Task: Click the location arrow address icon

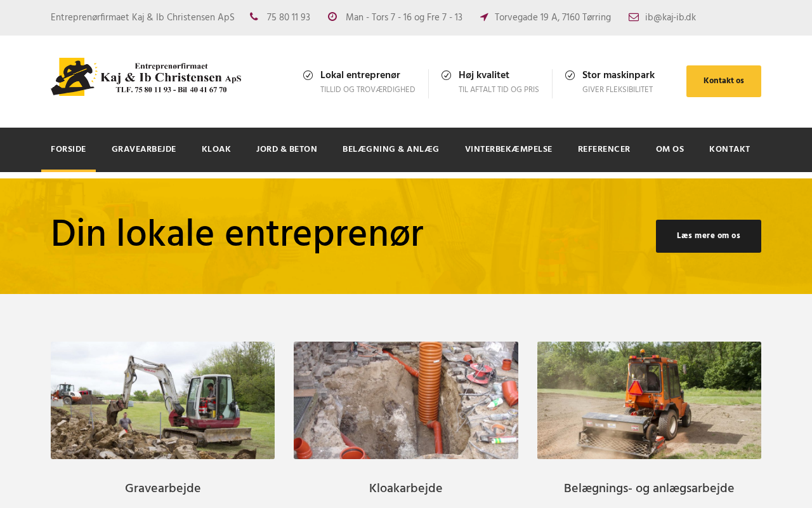Action: click(x=484, y=17)
